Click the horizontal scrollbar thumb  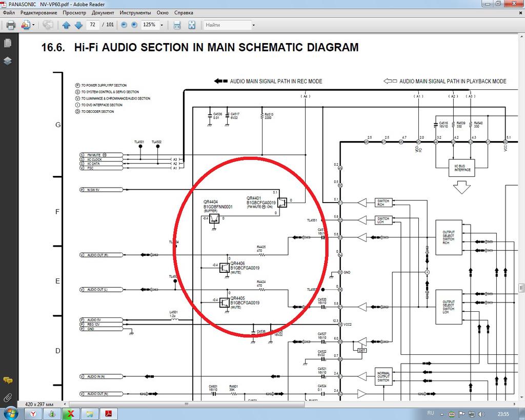point(187,404)
